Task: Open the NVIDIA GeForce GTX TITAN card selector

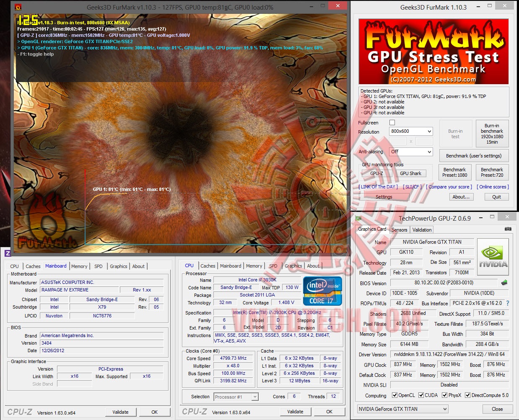Action: click(402, 409)
